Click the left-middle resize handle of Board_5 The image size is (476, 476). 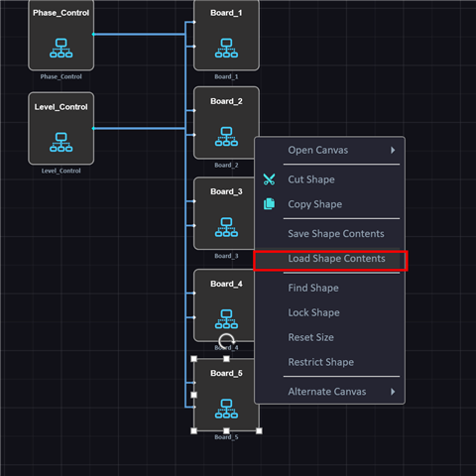194,395
